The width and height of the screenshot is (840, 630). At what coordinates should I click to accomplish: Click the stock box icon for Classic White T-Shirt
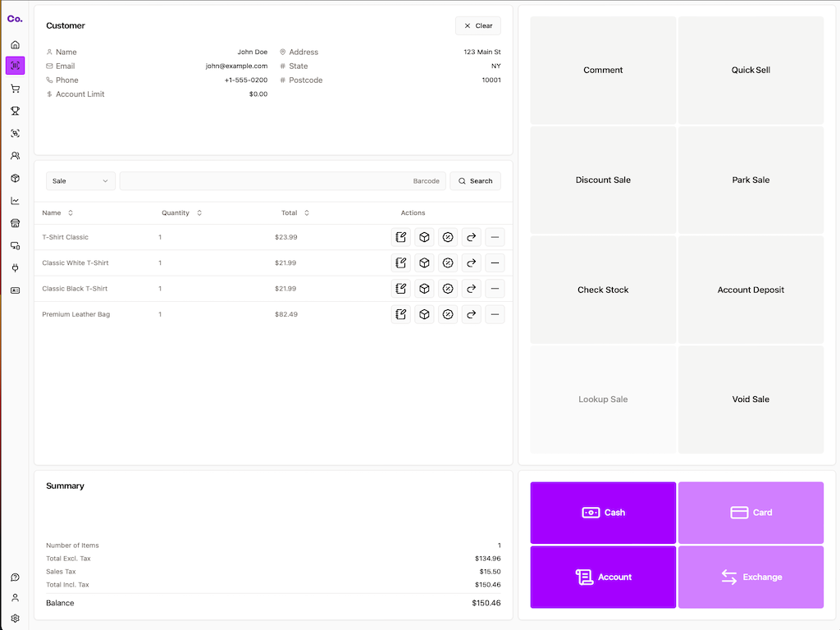point(424,263)
